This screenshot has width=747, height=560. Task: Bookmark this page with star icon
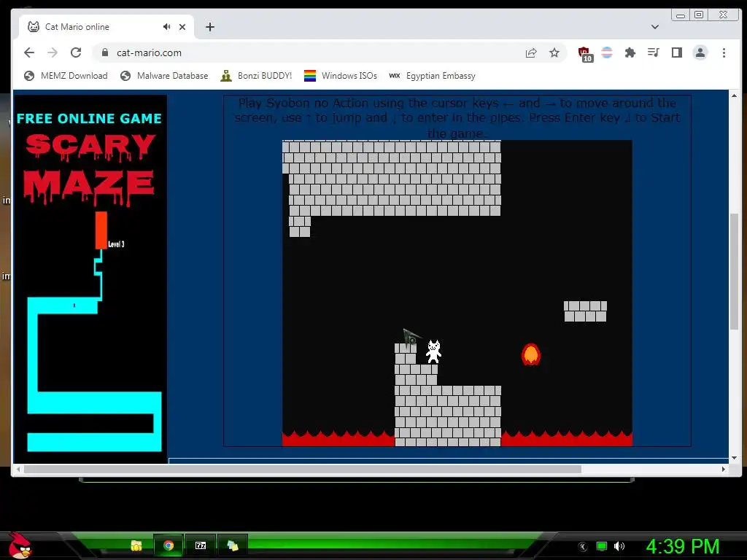[x=554, y=52]
